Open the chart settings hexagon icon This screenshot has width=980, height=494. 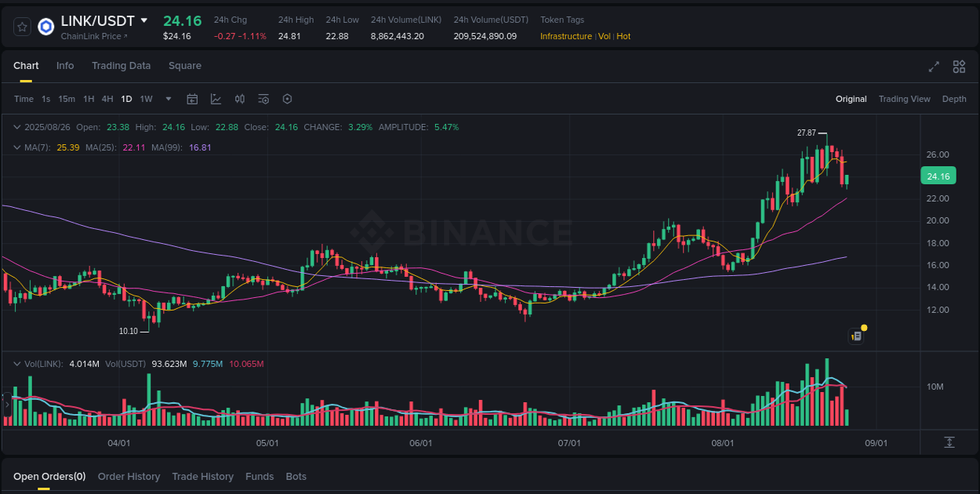(x=287, y=99)
